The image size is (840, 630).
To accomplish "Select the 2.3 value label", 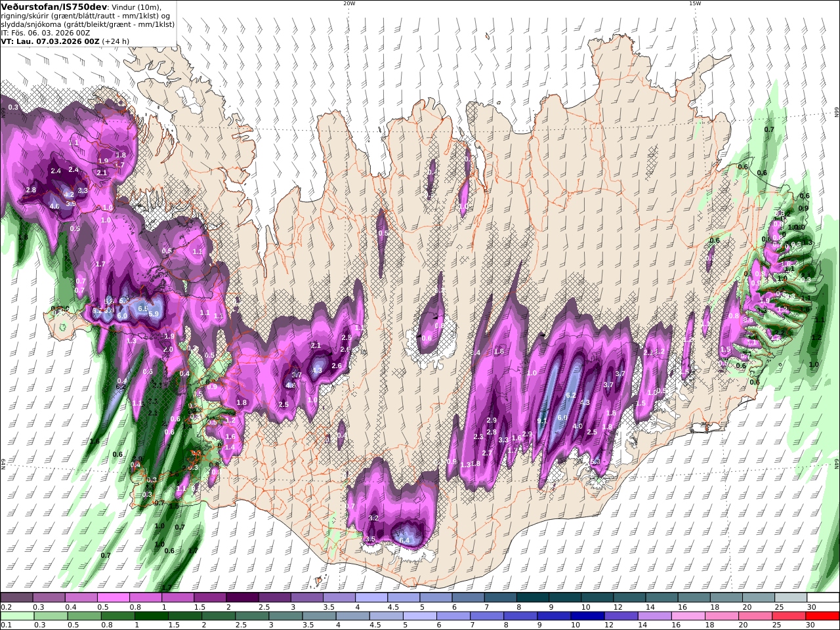I will (478, 437).
